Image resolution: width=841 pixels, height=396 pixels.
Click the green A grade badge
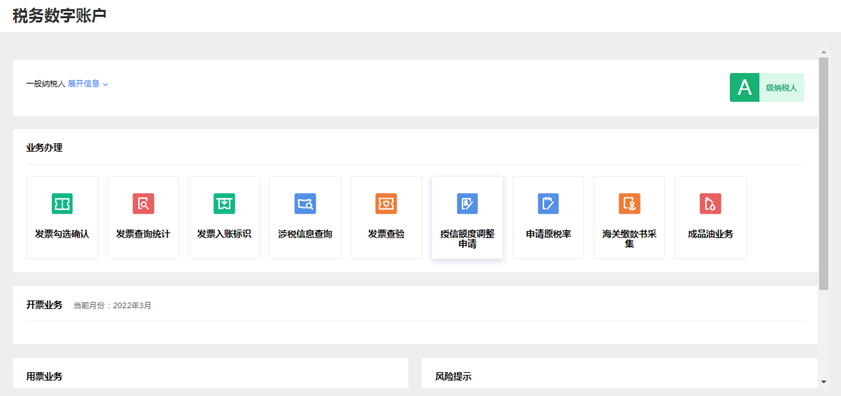[744, 87]
